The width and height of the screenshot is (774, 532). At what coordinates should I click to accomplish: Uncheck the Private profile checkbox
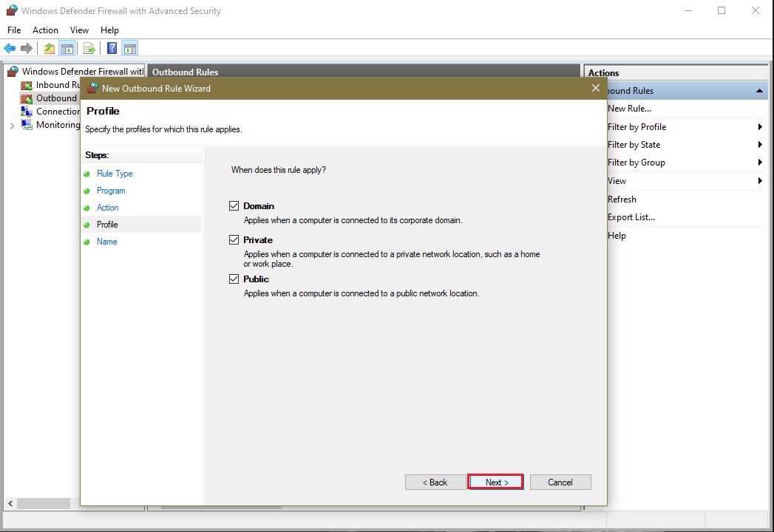point(234,240)
